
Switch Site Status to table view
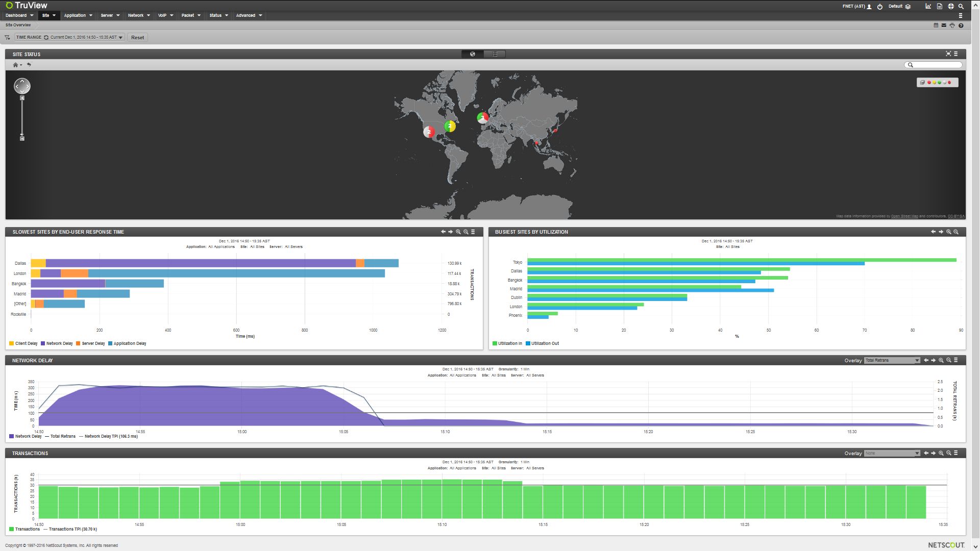(x=494, y=54)
